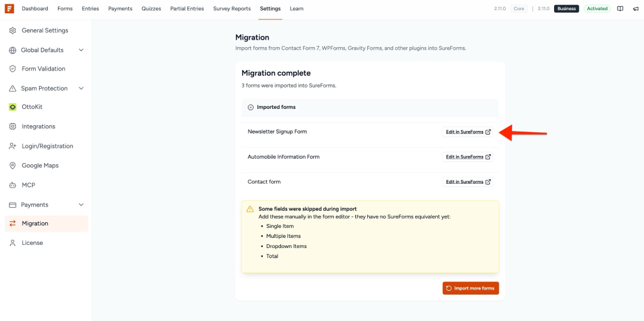Edit Newsletter Signup Form in SureForms
644x321 pixels.
tap(468, 132)
